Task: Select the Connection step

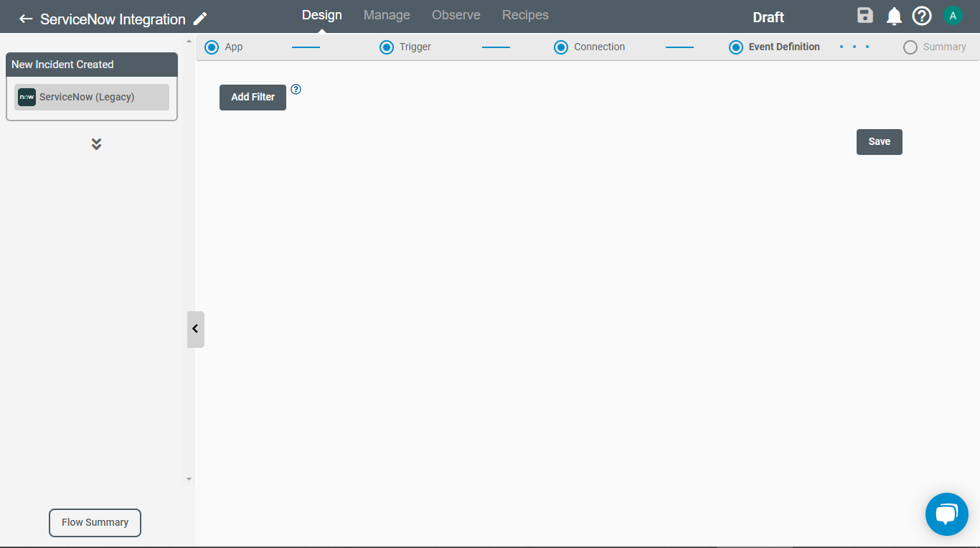Action: click(x=590, y=47)
